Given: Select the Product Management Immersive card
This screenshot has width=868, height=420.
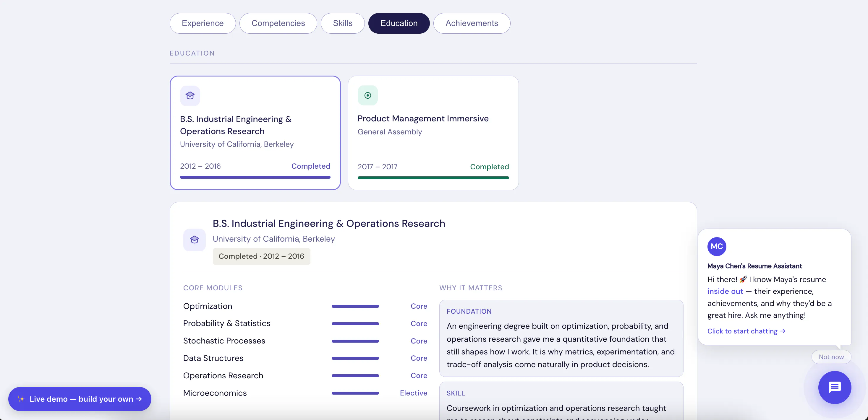Looking at the screenshot, I should [433, 133].
